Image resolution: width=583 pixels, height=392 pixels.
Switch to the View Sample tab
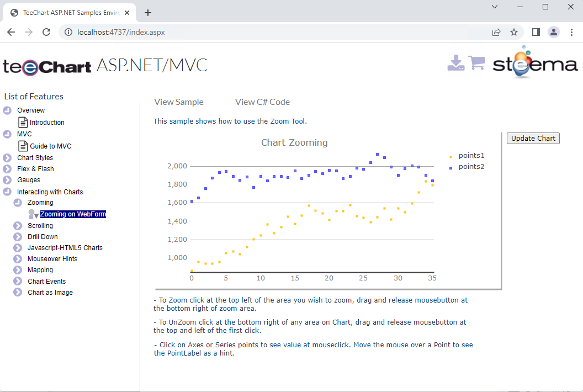pyautogui.click(x=179, y=102)
